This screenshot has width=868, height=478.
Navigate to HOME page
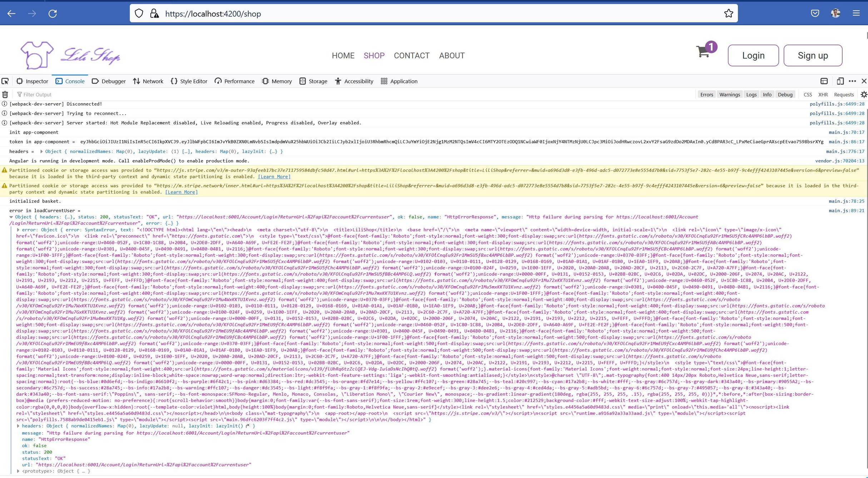click(x=343, y=56)
